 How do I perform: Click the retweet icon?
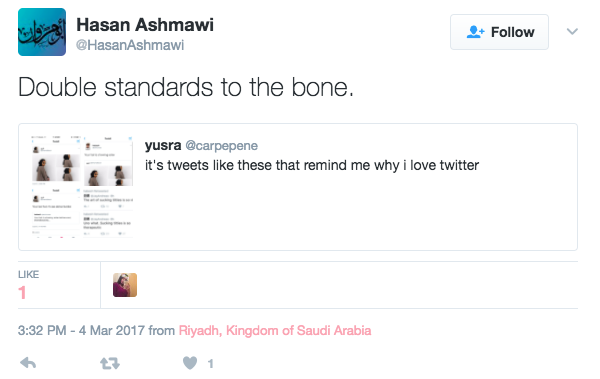[110, 363]
